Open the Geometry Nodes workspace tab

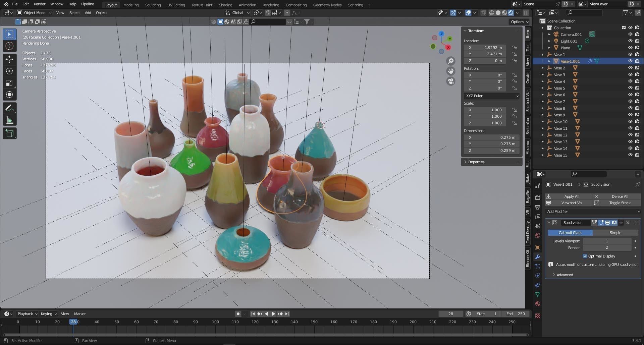pyautogui.click(x=327, y=5)
